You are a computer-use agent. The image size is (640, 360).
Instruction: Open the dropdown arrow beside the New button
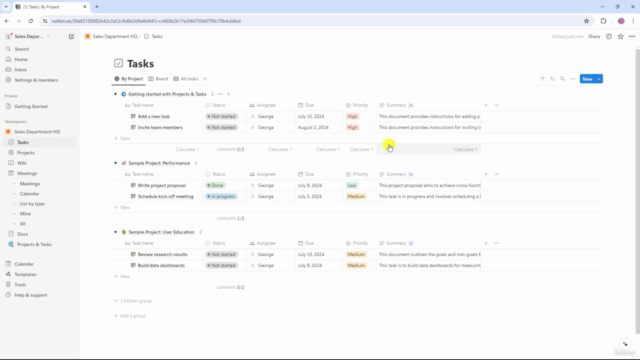pos(599,79)
